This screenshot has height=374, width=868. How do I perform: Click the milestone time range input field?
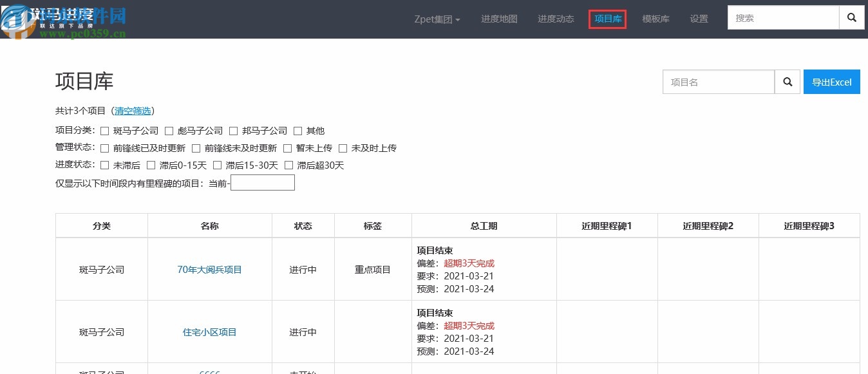(262, 182)
